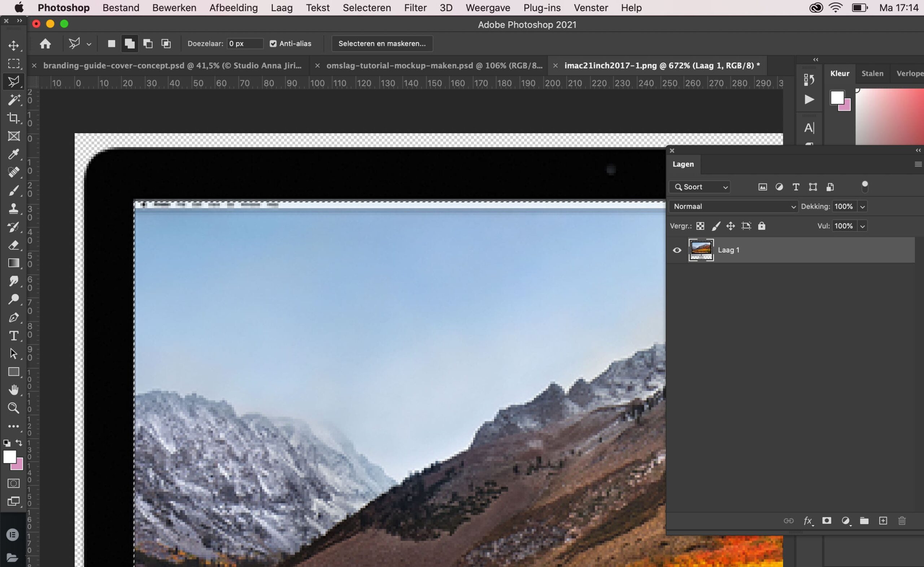The width and height of the screenshot is (924, 567).
Task: Toggle lock transparent pixels
Action: [700, 226]
